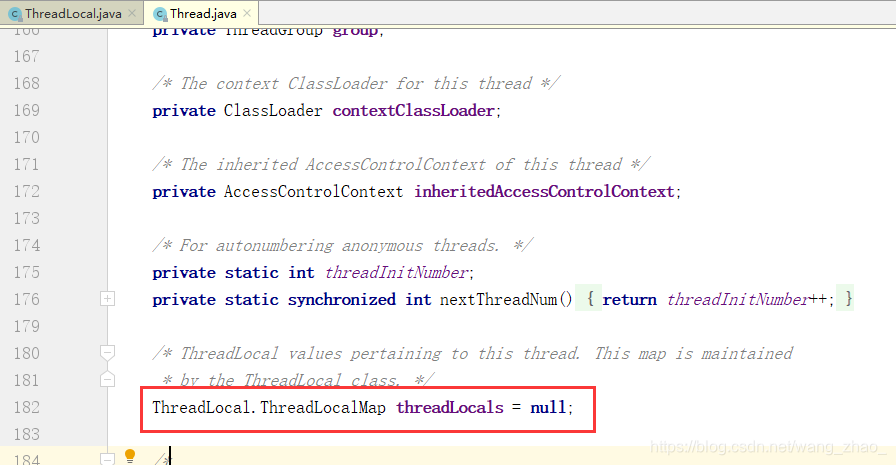896x465 pixels.
Task: Click threadInitNumber declaration on line 175
Action: tap(397, 272)
